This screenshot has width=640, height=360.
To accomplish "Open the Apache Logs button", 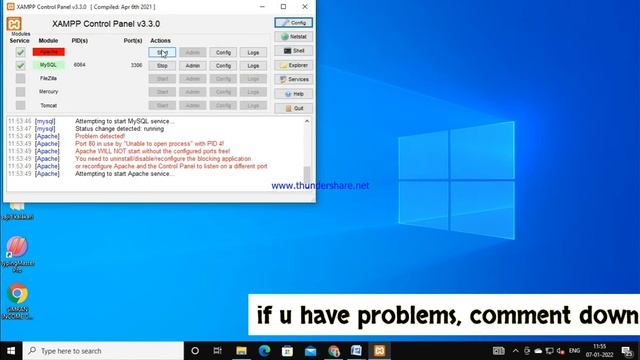I will pos(253,52).
